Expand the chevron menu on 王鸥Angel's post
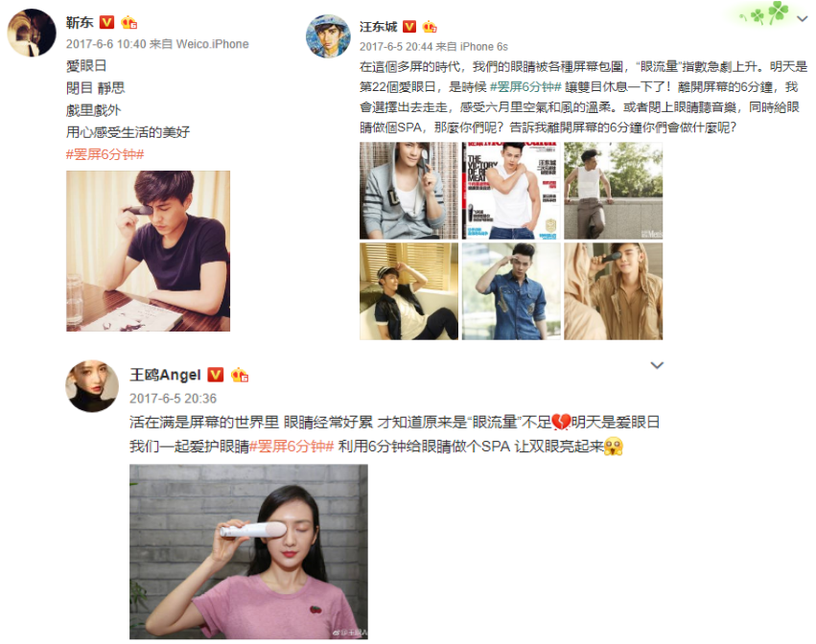The width and height of the screenshot is (816, 644). pos(657,365)
